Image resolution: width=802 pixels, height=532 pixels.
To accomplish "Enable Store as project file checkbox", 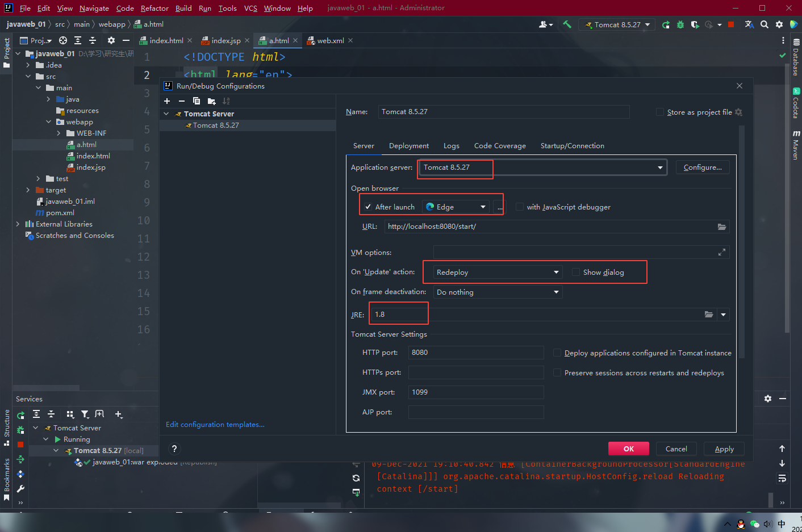I will 660,112.
